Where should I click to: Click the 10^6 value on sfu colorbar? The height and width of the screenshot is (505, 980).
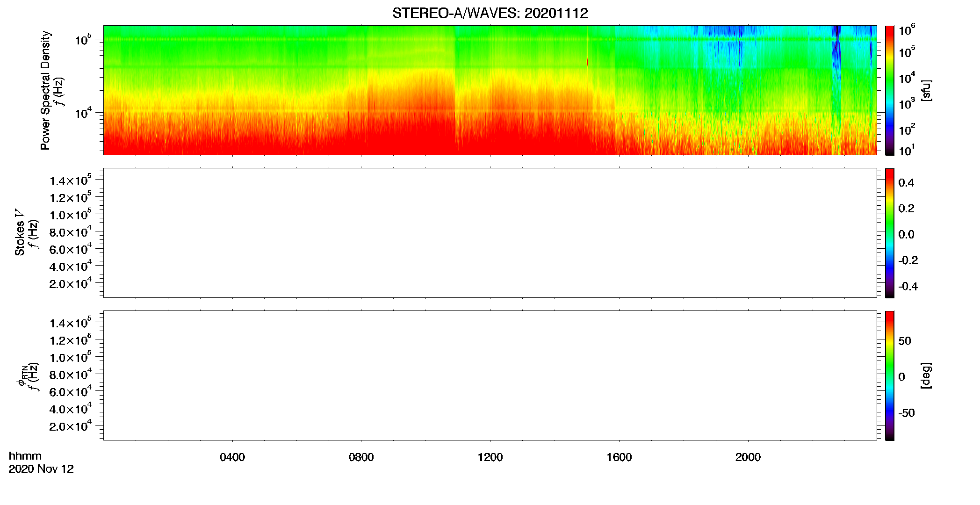[x=907, y=30]
